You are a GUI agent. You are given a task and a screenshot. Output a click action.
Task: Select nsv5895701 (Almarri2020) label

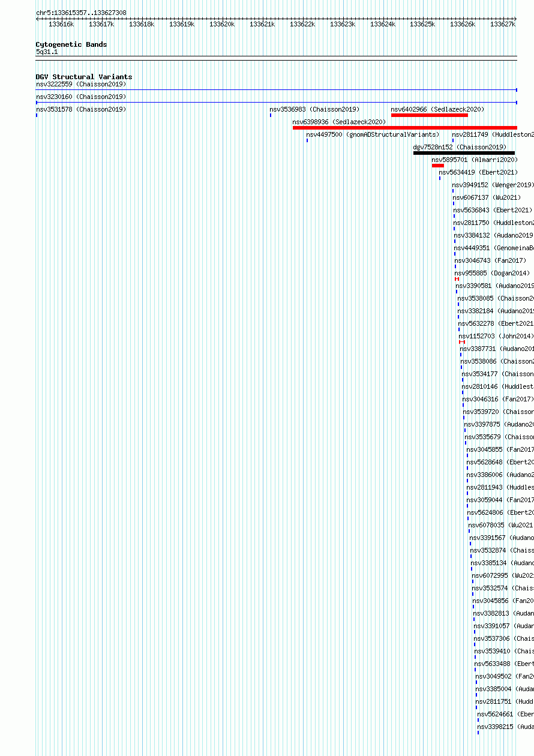[474, 160]
